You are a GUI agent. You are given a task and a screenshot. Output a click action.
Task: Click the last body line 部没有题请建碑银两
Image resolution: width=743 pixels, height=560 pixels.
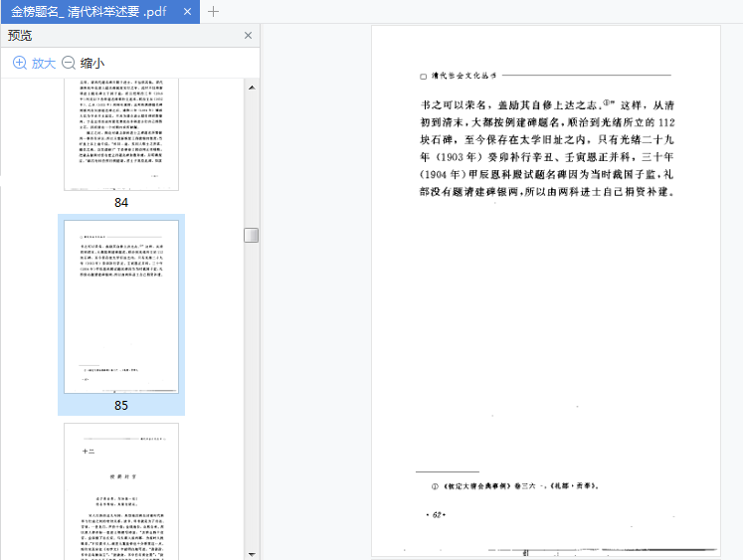[x=547, y=191]
